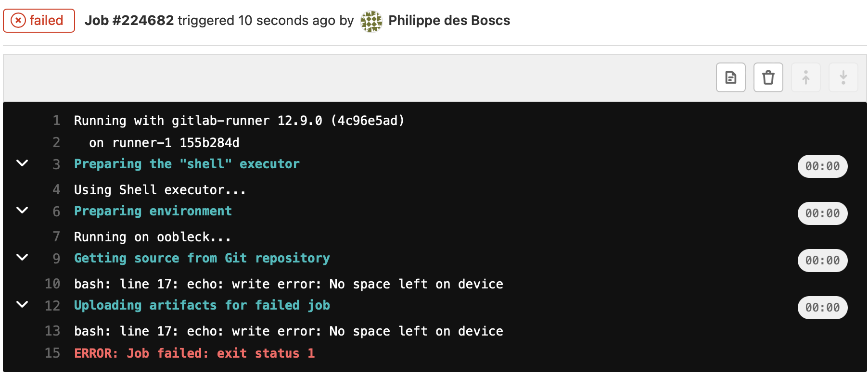The image size is (868, 374).
Task: Collapse the Preparing environment section
Action: coord(22,211)
